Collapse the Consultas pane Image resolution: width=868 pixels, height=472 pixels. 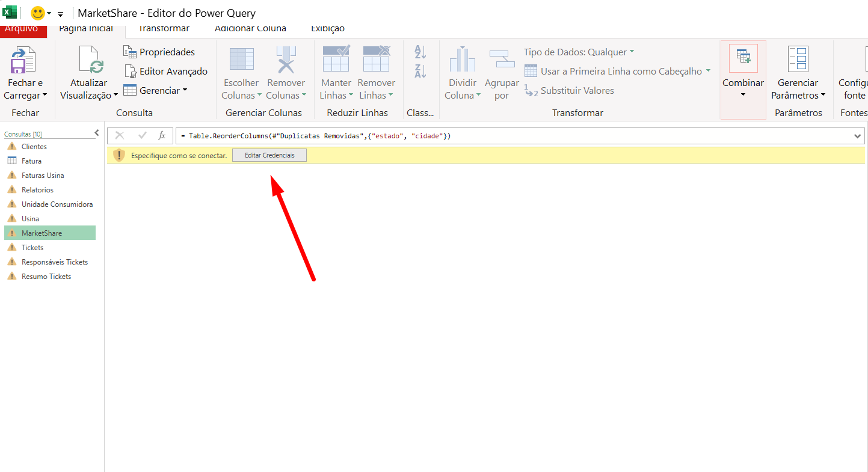97,133
